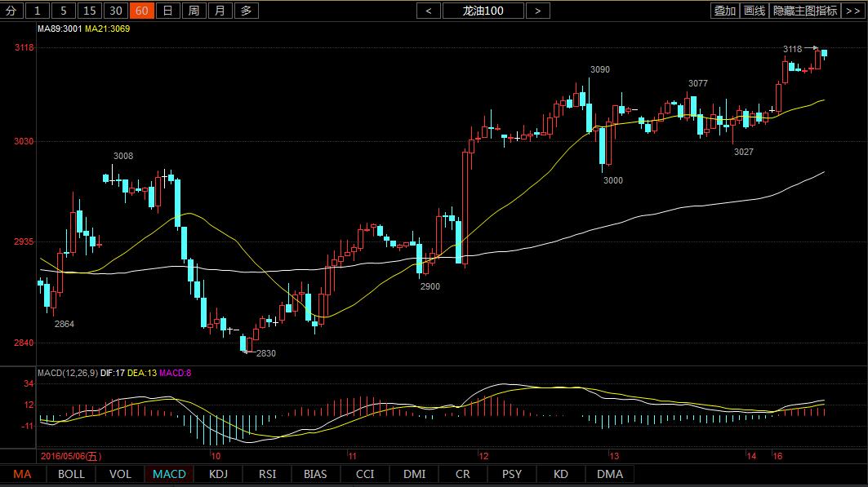Expand more options with >> button
The image size is (868, 487).
[852, 11]
